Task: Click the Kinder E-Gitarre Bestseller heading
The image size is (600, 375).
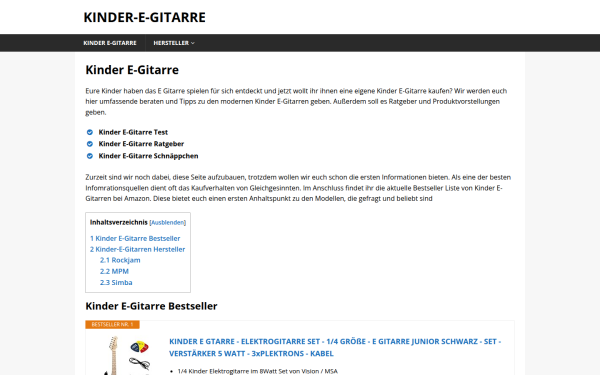Action: coord(151,306)
